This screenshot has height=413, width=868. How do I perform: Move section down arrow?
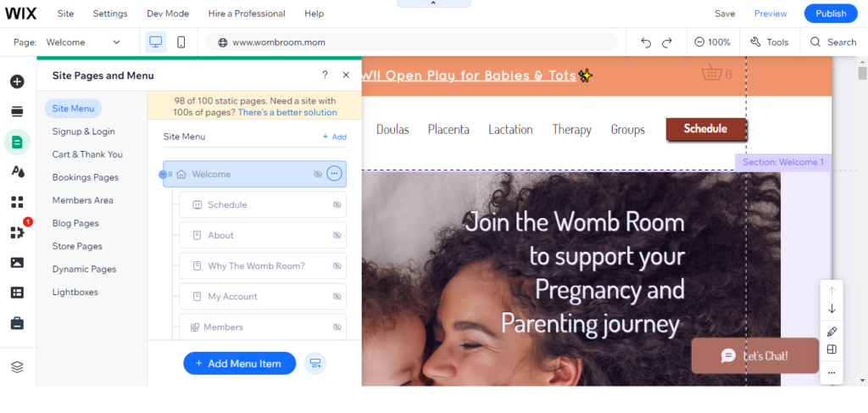coord(832,309)
